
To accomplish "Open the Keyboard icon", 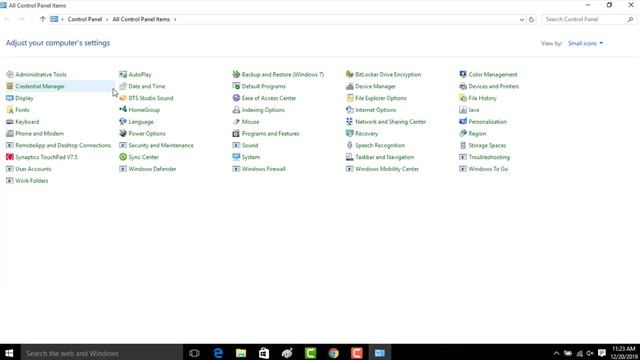I will coord(10,122).
